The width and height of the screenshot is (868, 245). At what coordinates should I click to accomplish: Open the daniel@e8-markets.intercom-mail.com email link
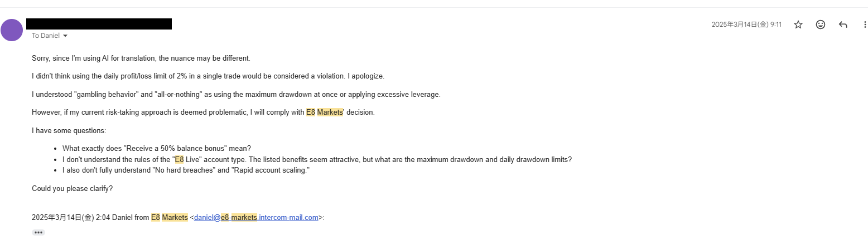pos(257,218)
